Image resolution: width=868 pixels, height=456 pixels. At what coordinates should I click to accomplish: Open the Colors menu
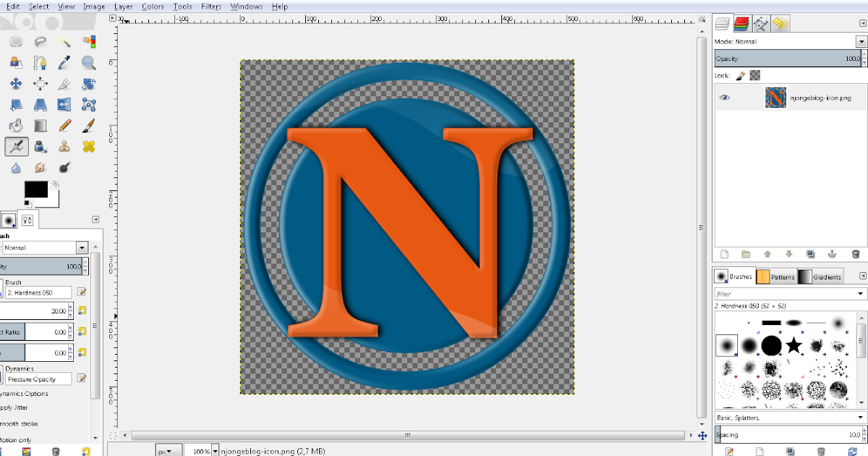click(x=153, y=7)
